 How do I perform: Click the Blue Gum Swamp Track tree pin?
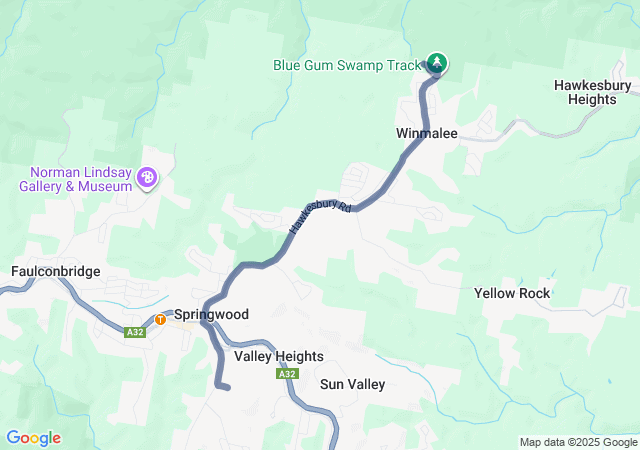[x=437, y=63]
